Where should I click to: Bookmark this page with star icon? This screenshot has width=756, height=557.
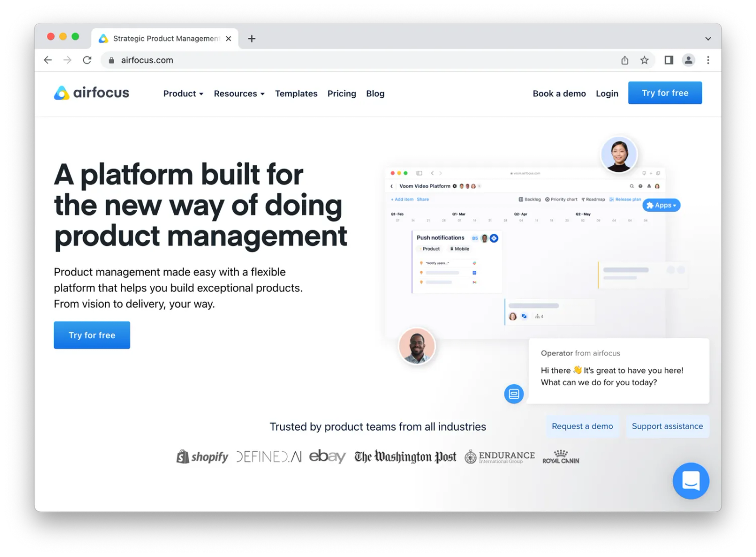644,61
